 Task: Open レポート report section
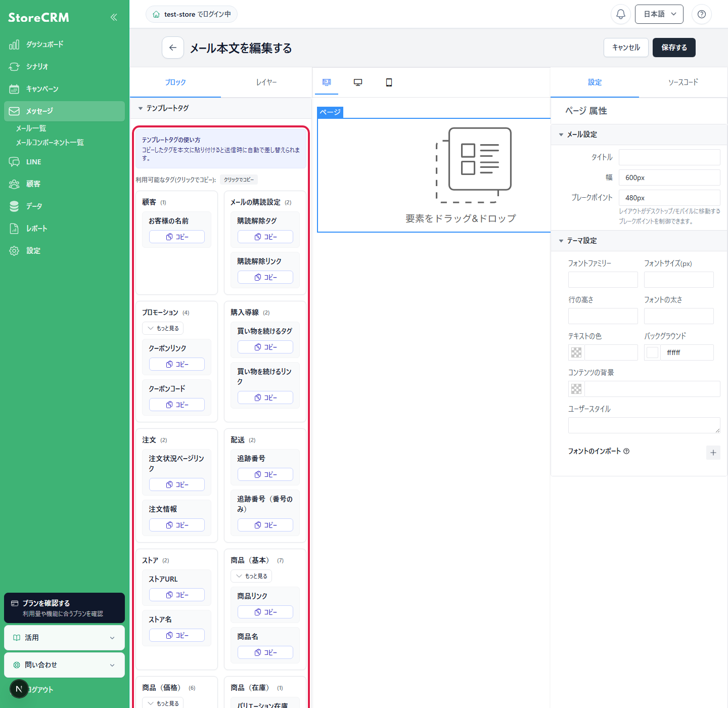click(64, 229)
